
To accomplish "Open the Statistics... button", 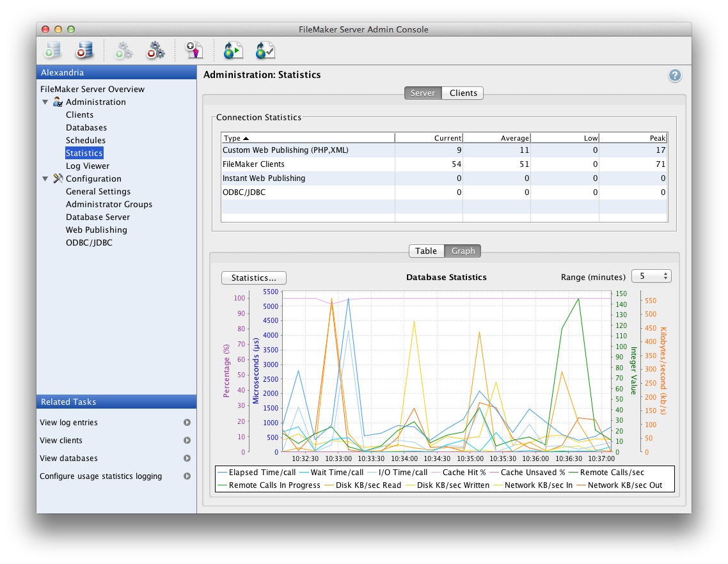I will coord(253,278).
